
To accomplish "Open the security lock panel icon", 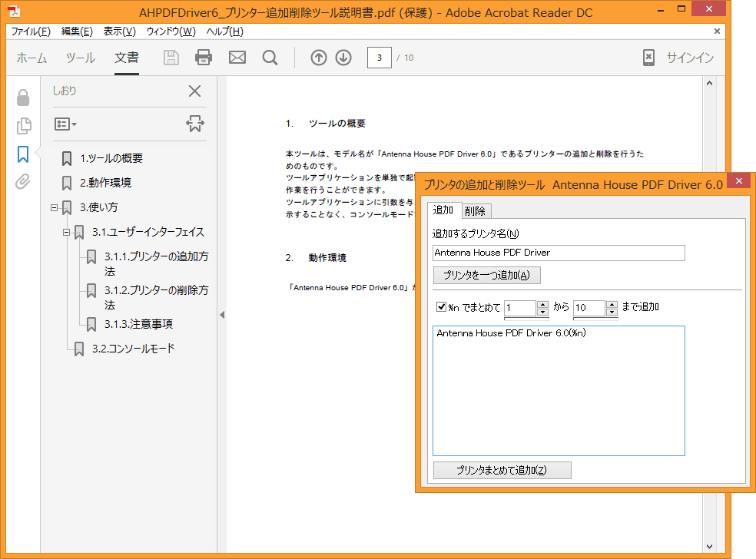I will [22, 98].
